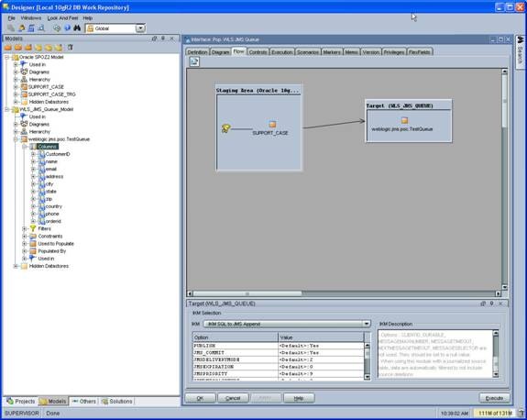Click the flow tab's diagram toolbar icon

[194, 61]
